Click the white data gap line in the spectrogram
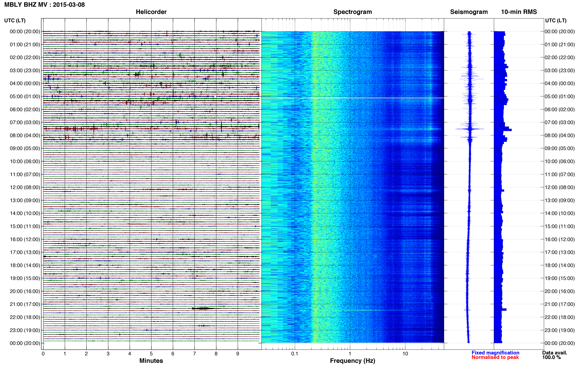This screenshot has width=588, height=368. pos(353,98)
